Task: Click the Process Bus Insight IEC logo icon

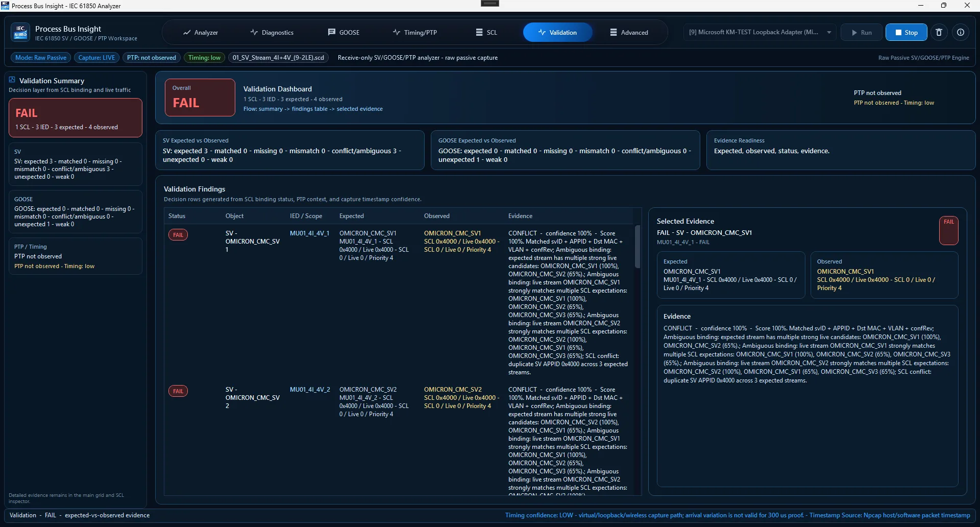Action: (x=20, y=33)
